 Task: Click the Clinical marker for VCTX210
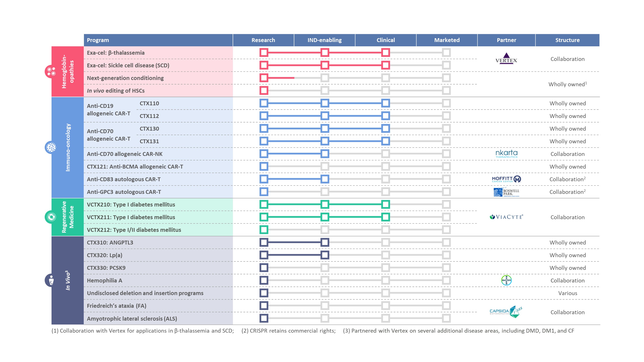[x=386, y=204]
